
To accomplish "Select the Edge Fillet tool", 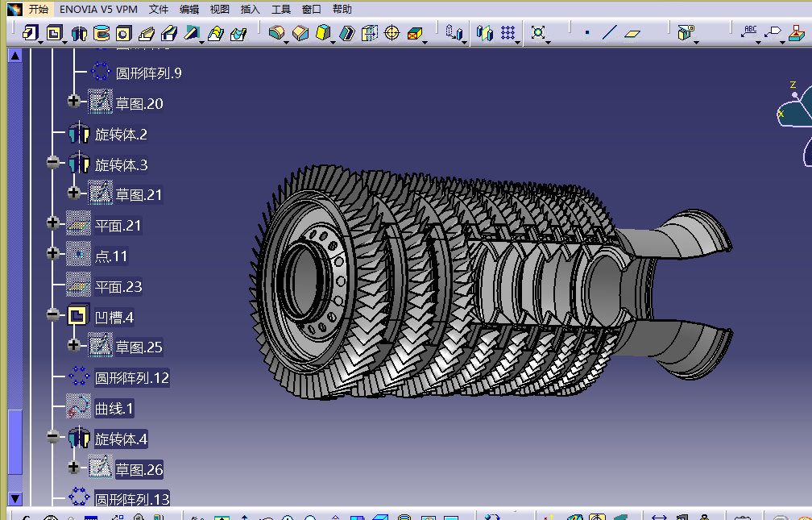I will (x=276, y=33).
